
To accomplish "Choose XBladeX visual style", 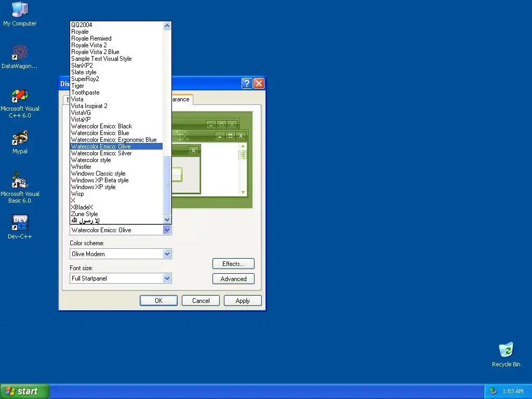I will click(x=116, y=207).
